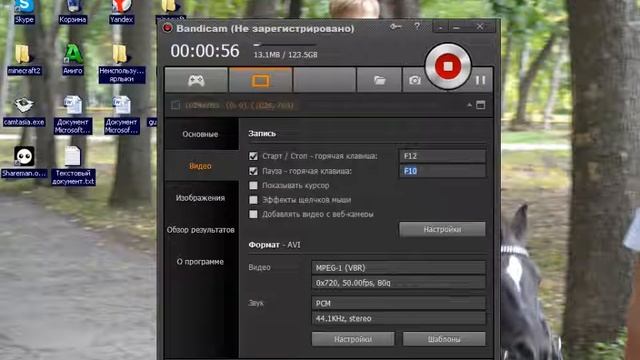640x360 pixels.
Task: Click the Bandicam logo in the title bar
Action: (x=167, y=28)
